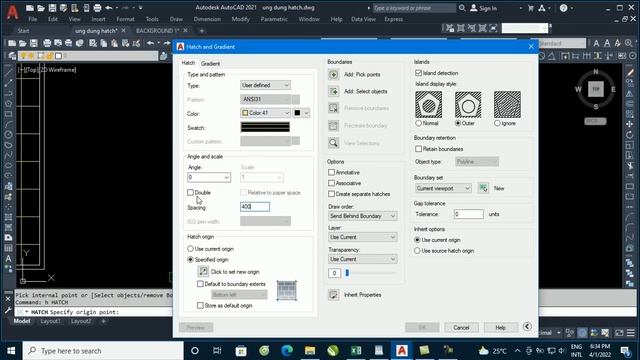The width and height of the screenshot is (640, 360).
Task: Select Use source hatch origin
Action: click(417, 251)
